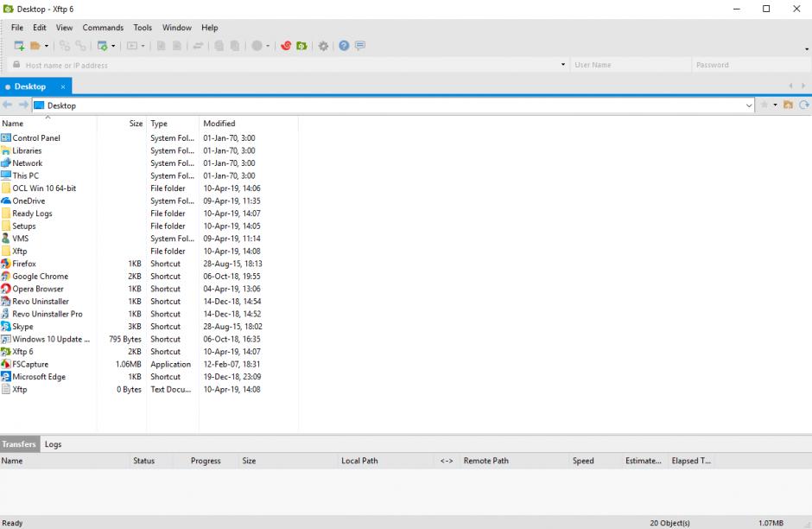Click the new terminal play-box icon
This screenshot has height=529, width=812.
click(x=132, y=46)
